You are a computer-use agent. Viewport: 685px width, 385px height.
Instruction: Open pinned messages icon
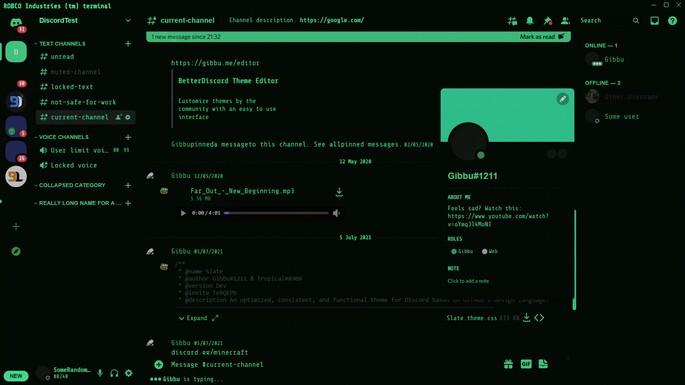[547, 21]
